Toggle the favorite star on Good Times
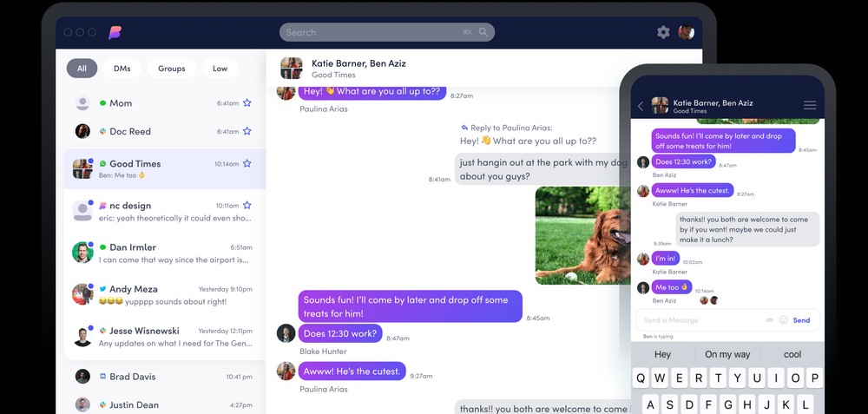 click(x=247, y=163)
